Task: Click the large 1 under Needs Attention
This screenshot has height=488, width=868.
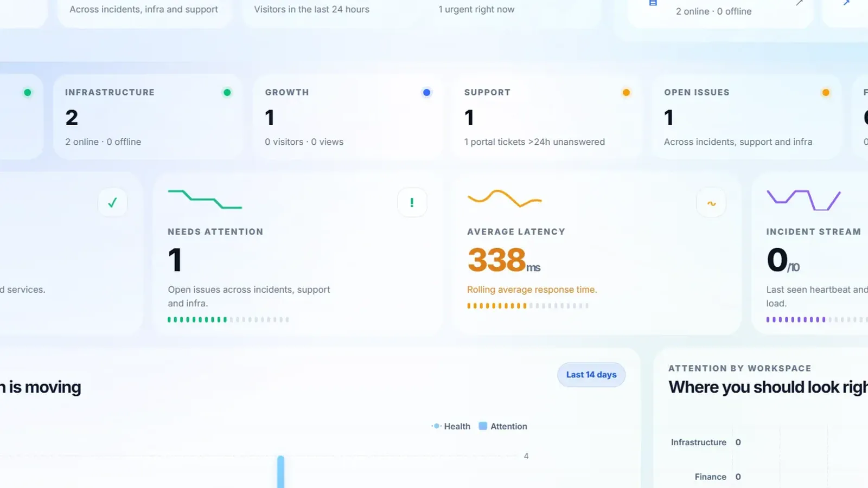Action: pos(175,260)
